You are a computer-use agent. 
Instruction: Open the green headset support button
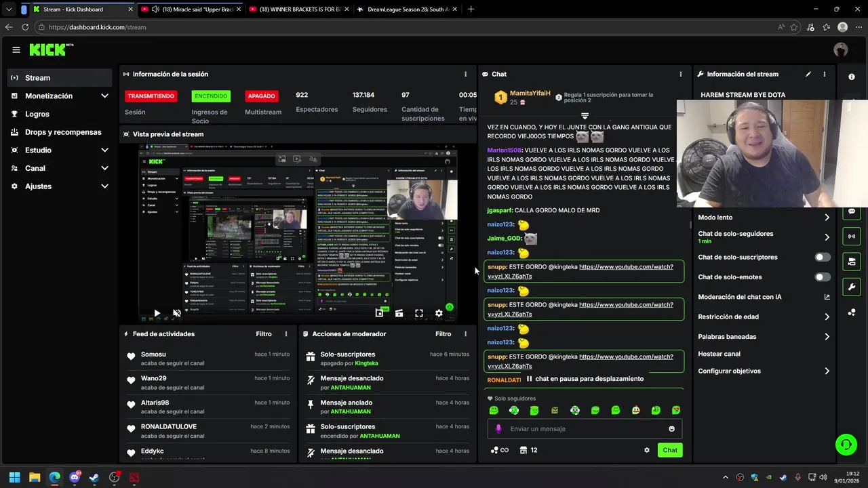point(846,445)
